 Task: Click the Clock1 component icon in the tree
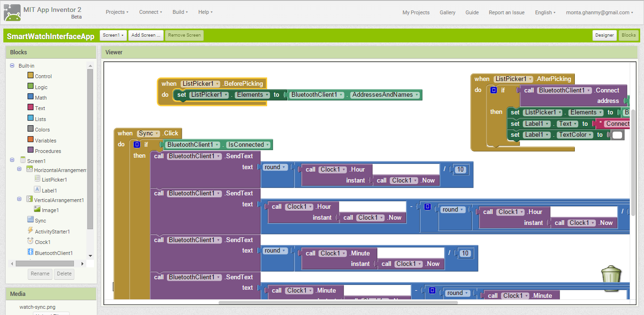tap(31, 241)
